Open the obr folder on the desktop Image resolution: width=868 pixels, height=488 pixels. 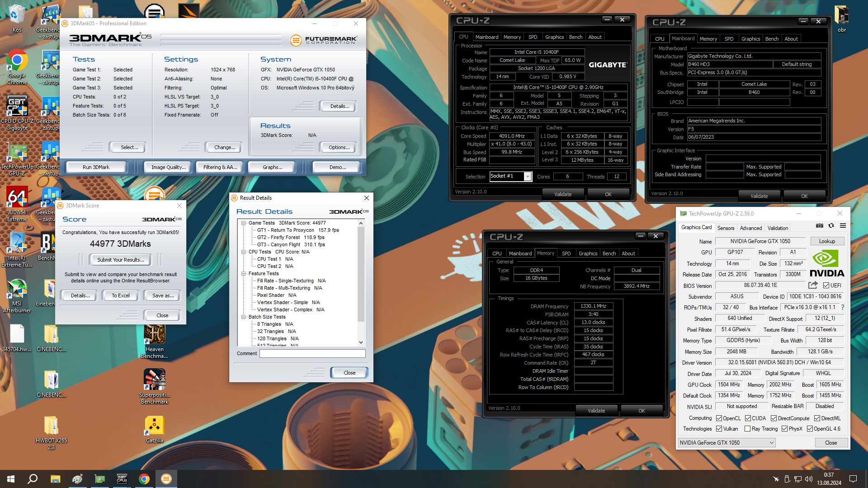(x=841, y=19)
